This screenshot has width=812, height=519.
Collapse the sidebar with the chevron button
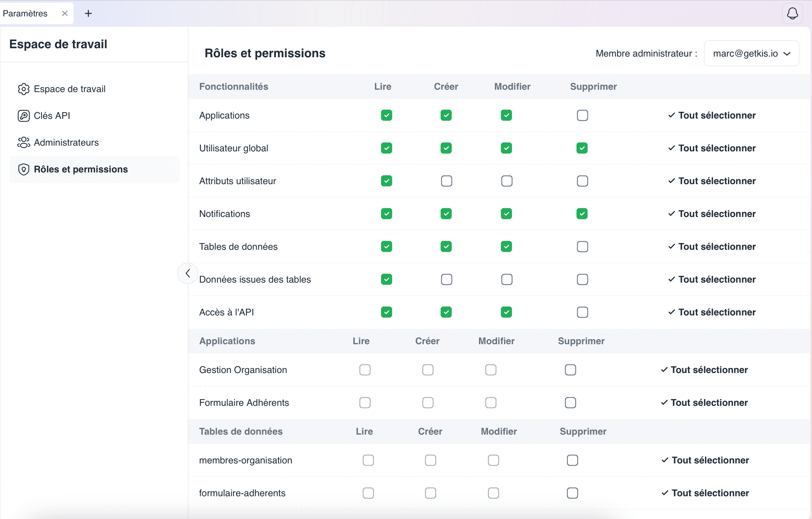(x=188, y=273)
